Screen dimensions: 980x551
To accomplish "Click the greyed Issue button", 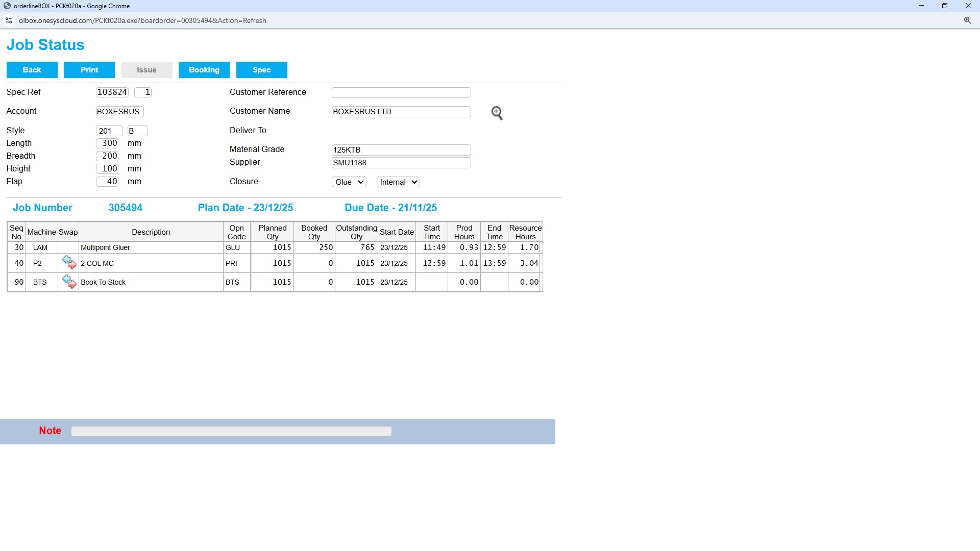I will [146, 70].
